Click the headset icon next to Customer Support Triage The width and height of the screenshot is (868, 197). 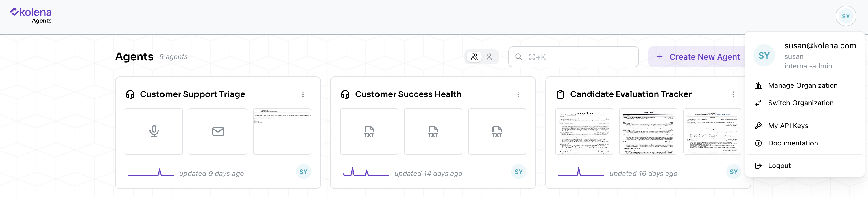click(130, 94)
